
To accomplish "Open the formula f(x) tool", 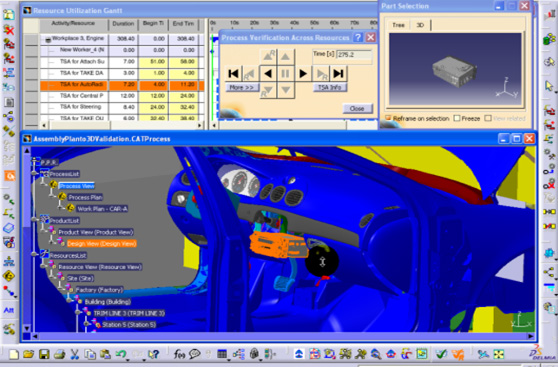I will pyautogui.click(x=179, y=354).
